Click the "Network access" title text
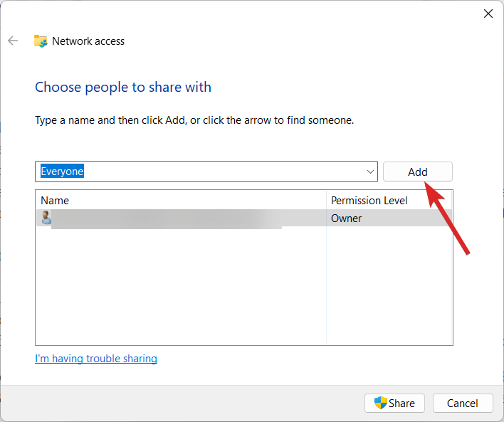 (x=89, y=41)
